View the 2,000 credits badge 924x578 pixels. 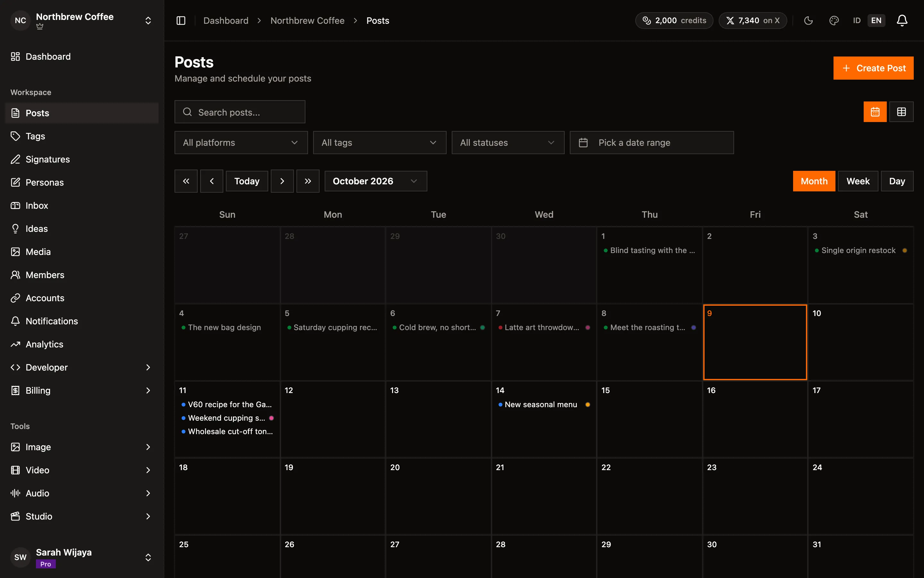pos(674,21)
